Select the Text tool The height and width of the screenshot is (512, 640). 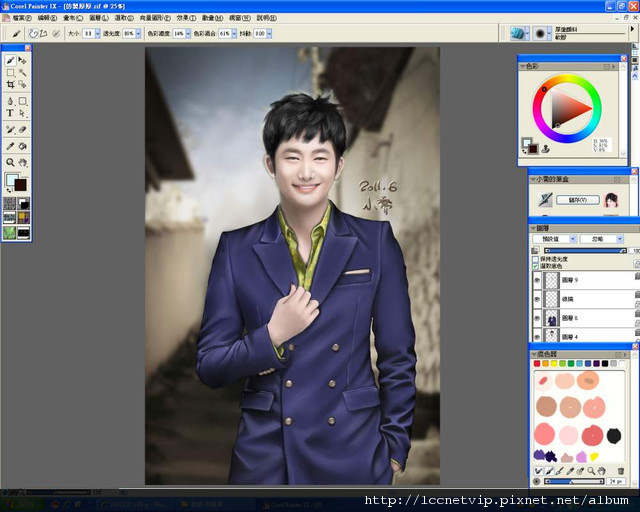[x=10, y=113]
